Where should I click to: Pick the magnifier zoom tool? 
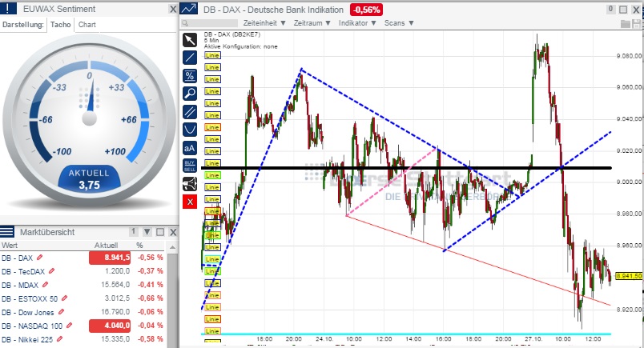click(189, 94)
